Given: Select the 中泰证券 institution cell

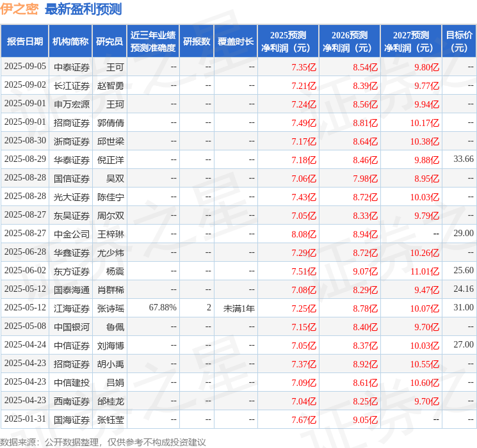Looking at the screenshot, I should [72, 67].
